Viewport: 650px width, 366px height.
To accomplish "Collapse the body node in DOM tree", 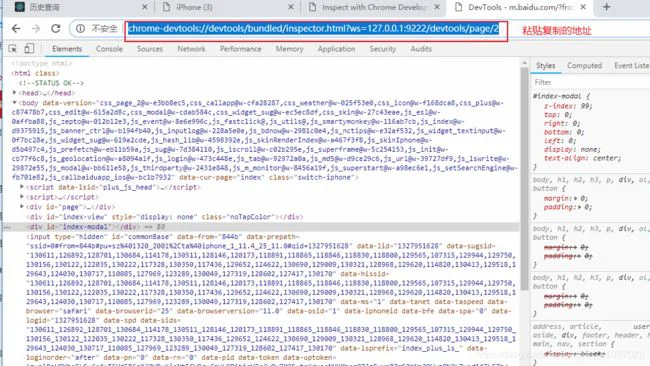I will click(x=15, y=102).
